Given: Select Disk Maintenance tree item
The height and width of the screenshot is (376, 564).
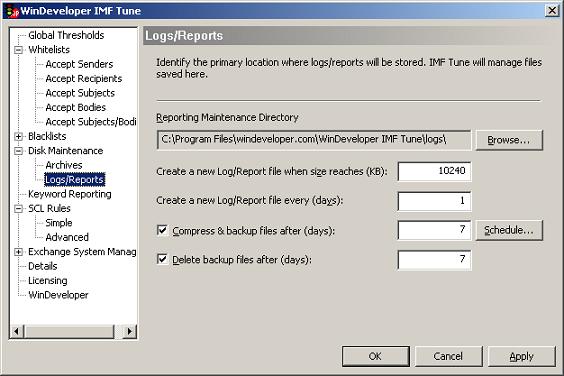Looking at the screenshot, I should (65, 151).
